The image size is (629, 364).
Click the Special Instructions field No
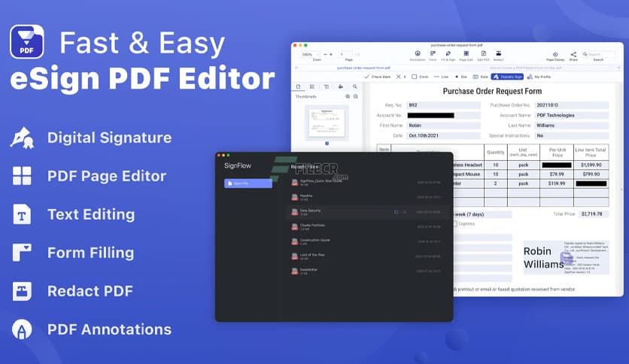(572, 135)
